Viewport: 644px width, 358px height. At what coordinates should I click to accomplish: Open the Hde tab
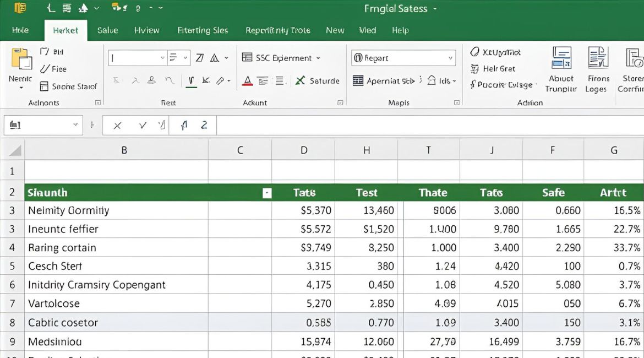[x=20, y=30]
